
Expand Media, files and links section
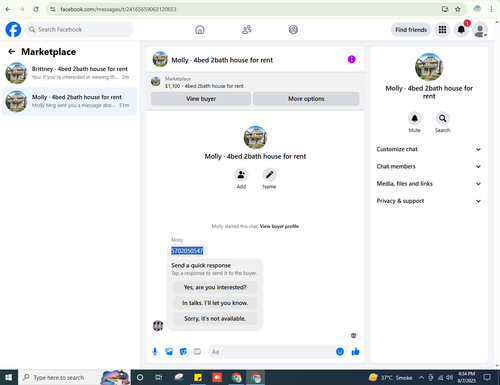click(x=429, y=184)
